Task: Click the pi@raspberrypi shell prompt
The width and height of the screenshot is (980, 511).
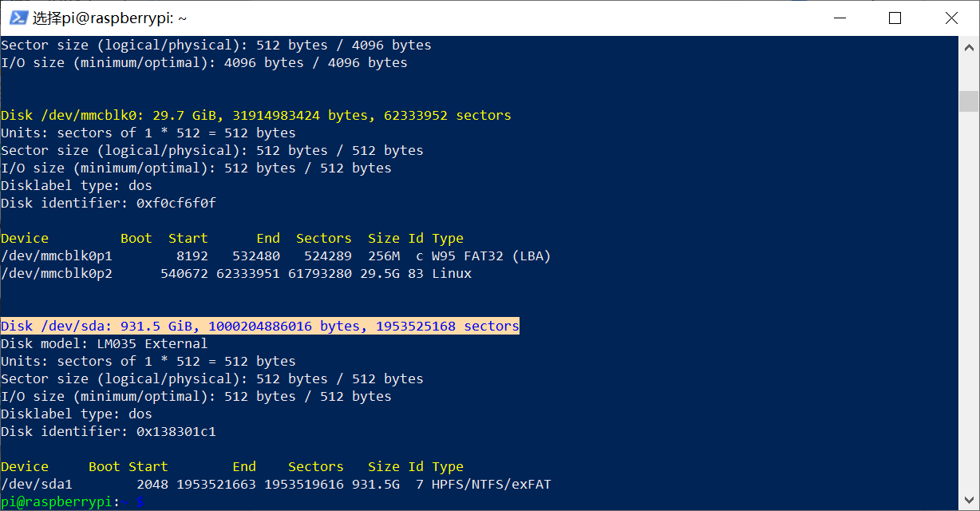Action: click(73, 501)
